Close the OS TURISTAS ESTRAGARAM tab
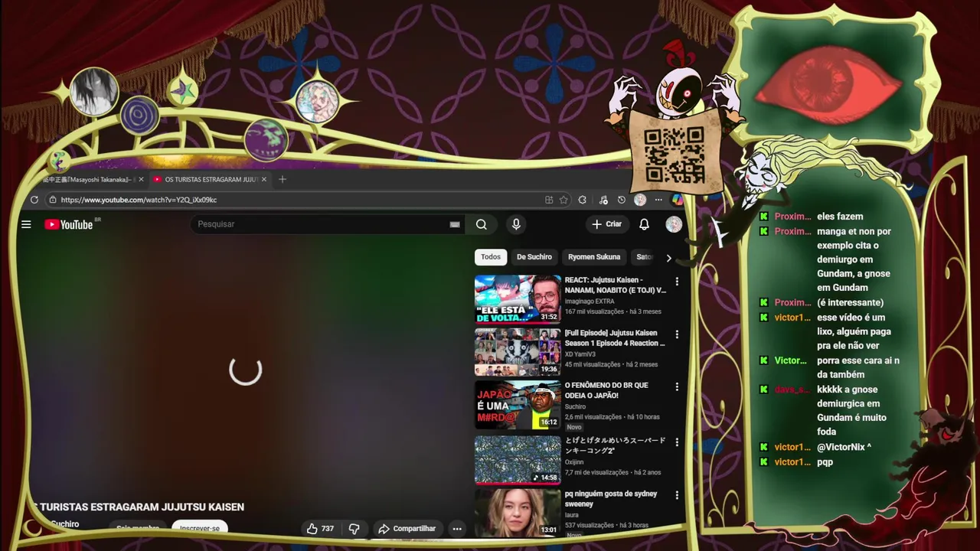Image resolution: width=980 pixels, height=551 pixels. point(264,179)
